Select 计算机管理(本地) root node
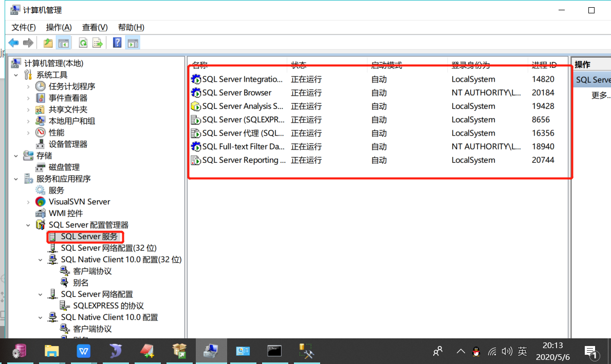The height and width of the screenshot is (364, 611). coord(53,63)
